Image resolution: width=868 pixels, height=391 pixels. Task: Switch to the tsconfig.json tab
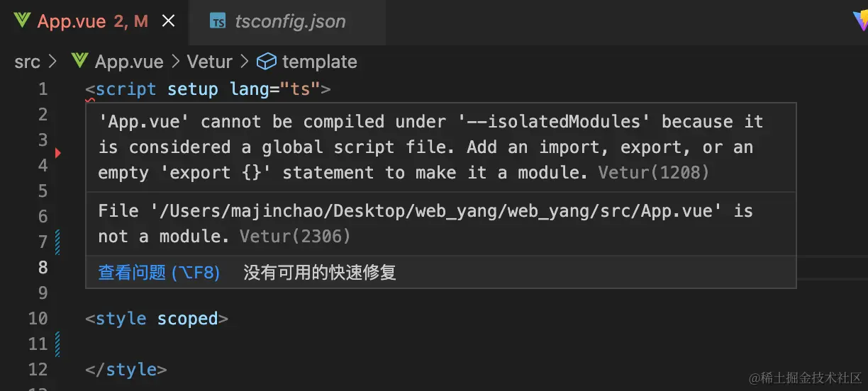point(290,21)
